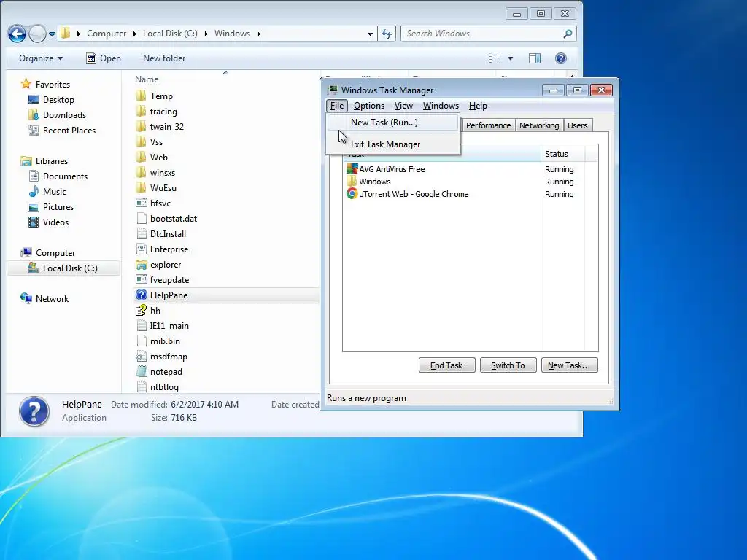Click the Back arrow in Explorer
The width and height of the screenshot is (747, 560).
(18, 34)
